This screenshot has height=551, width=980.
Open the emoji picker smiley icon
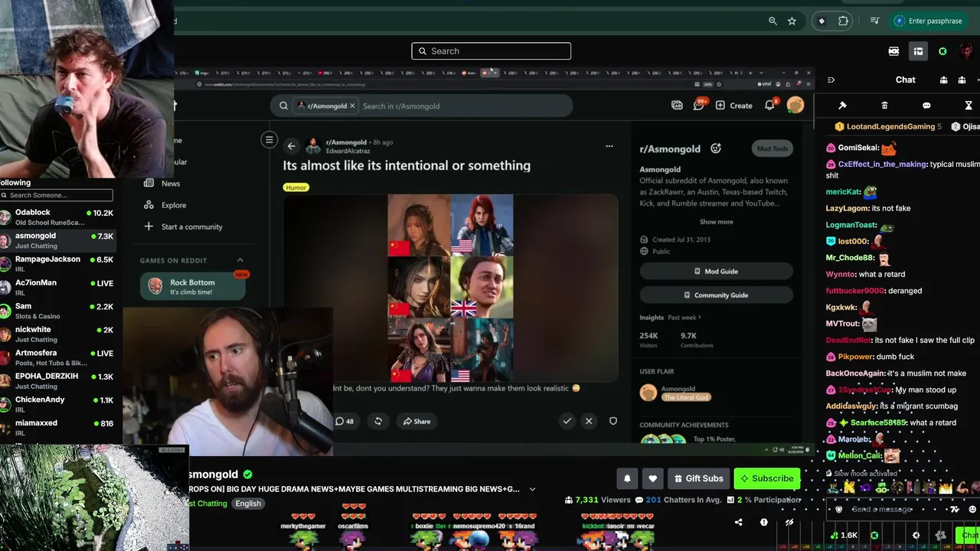972,510
